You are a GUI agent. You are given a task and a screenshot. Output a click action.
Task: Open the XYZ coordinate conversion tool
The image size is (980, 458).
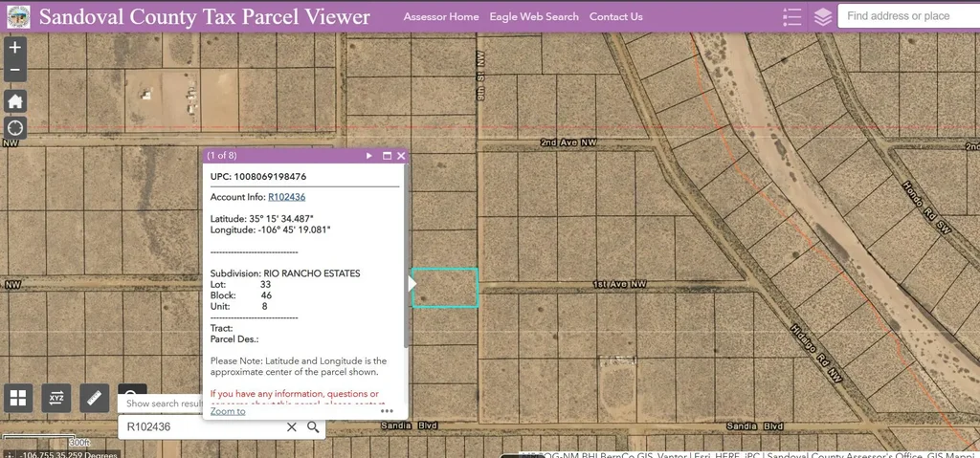[x=56, y=398]
